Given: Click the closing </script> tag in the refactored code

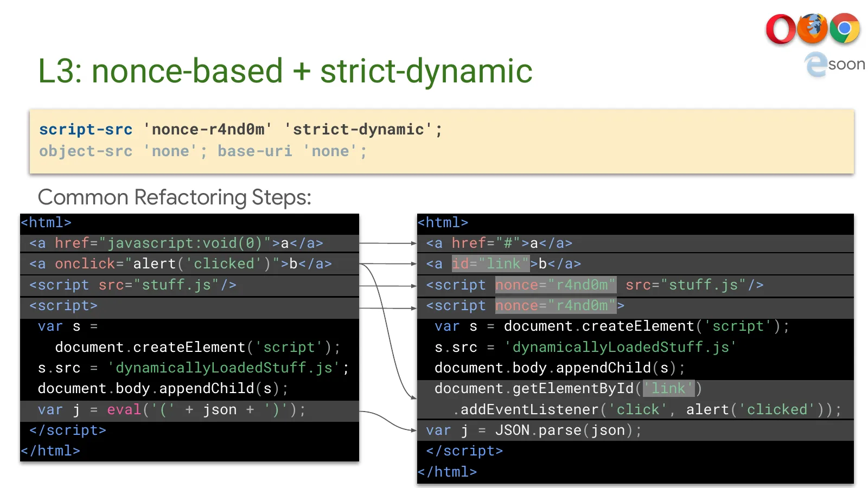Looking at the screenshot, I should pos(464,451).
